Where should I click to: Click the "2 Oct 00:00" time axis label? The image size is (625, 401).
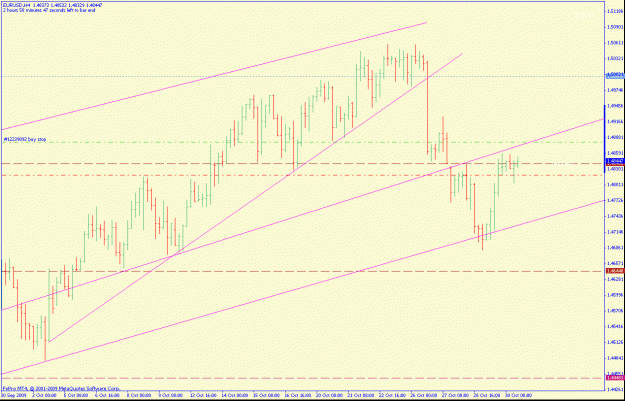click(x=44, y=395)
